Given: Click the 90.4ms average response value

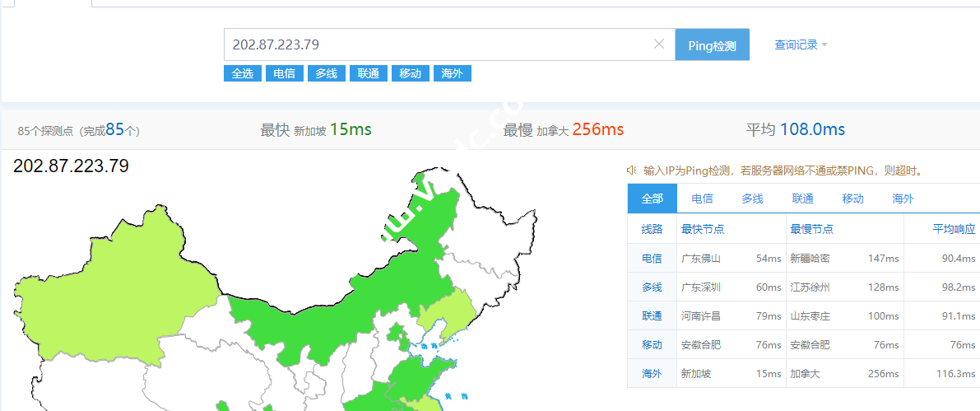Looking at the screenshot, I should tap(959, 259).
